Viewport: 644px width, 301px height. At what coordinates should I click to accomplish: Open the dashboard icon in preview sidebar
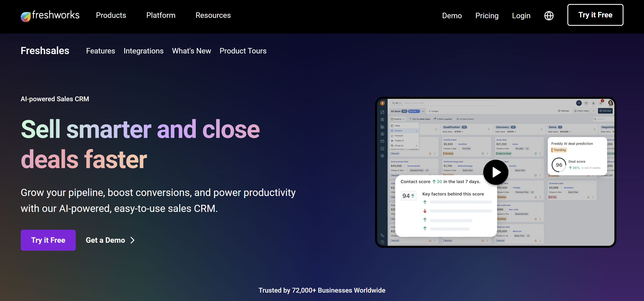point(382,112)
